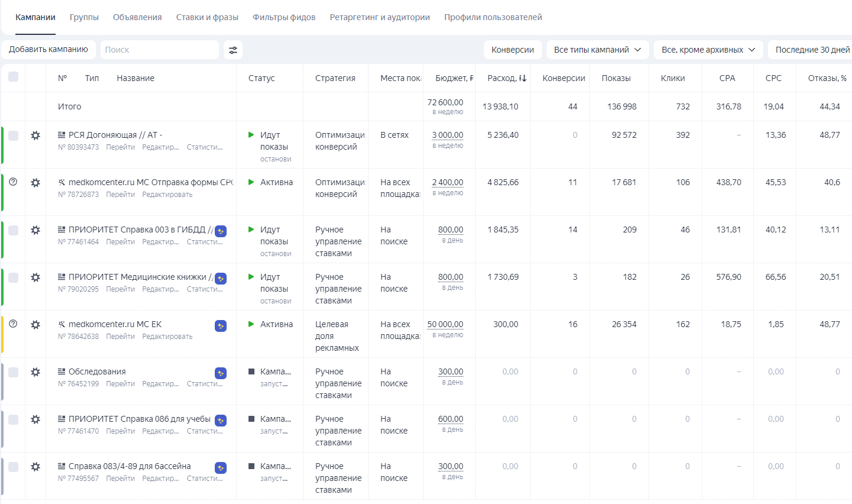Viewport: 852px width, 504px height.
Task: Click gear icon for Справка 083/4-89 campaign
Action: [35, 467]
